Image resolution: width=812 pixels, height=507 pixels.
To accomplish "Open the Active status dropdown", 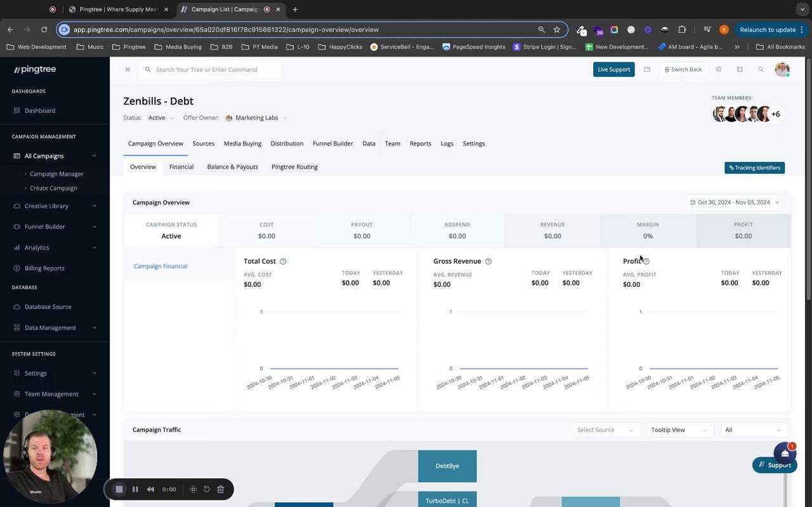I will coord(161,118).
